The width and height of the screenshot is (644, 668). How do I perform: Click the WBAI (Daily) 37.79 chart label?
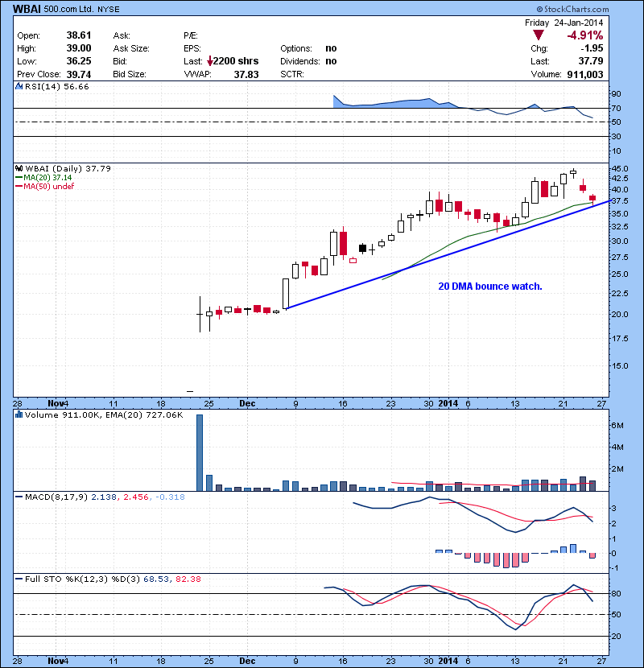tap(68, 169)
